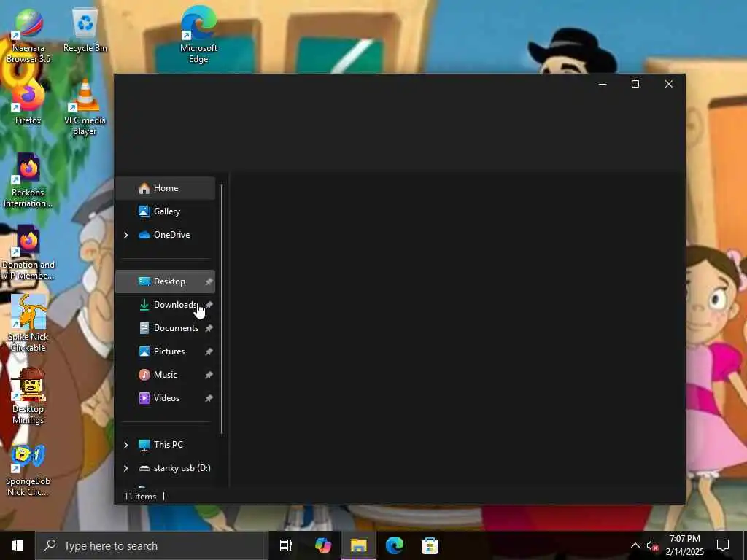
Task: Close the File Explorer window
Action: [x=669, y=85]
